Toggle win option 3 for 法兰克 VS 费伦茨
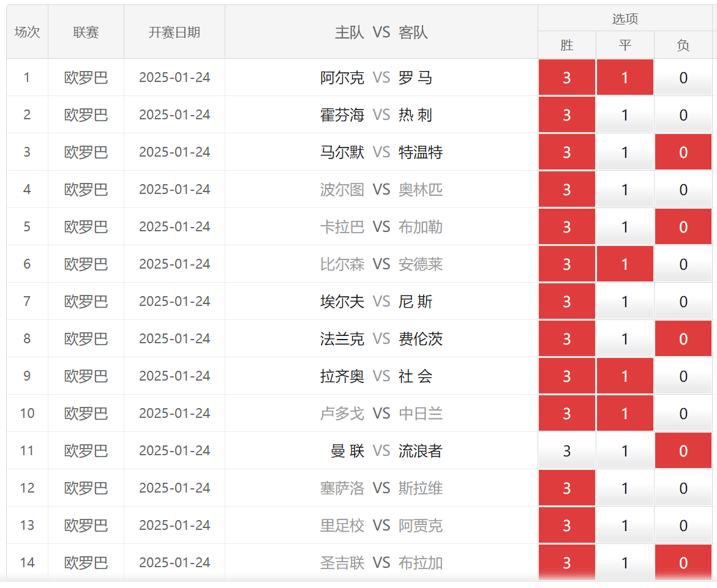 [566, 339]
